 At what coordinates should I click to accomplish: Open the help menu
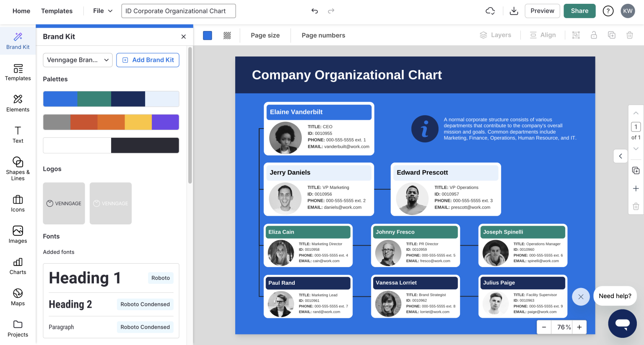click(x=608, y=11)
